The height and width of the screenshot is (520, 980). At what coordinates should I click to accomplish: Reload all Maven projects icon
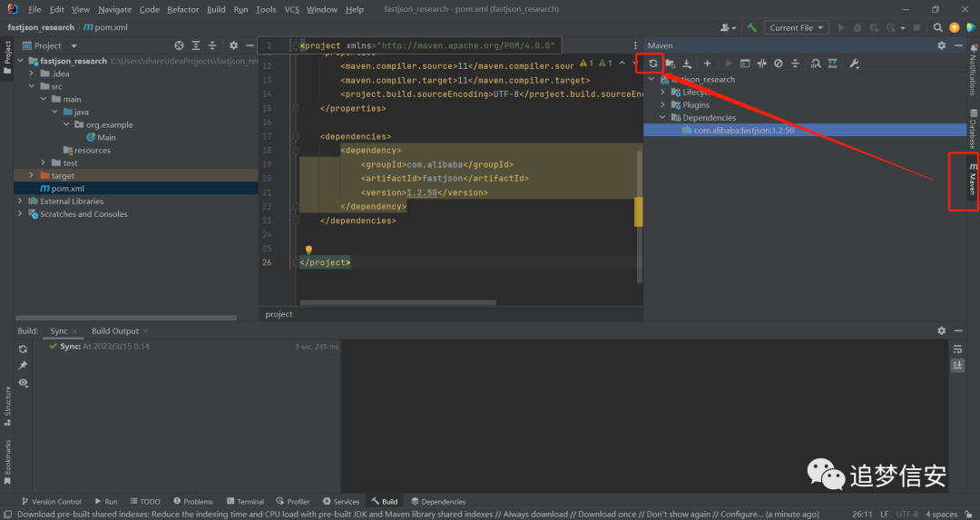(x=652, y=64)
